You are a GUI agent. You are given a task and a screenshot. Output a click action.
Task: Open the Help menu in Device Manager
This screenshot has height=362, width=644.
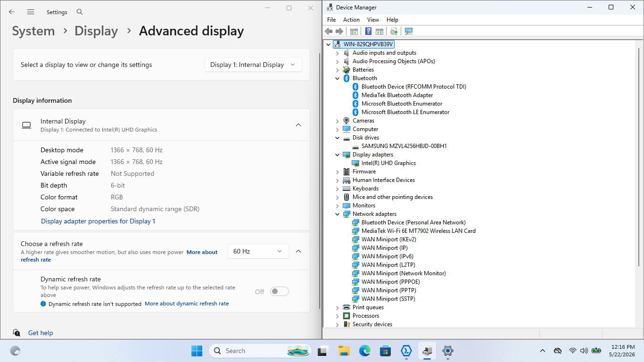click(x=392, y=20)
